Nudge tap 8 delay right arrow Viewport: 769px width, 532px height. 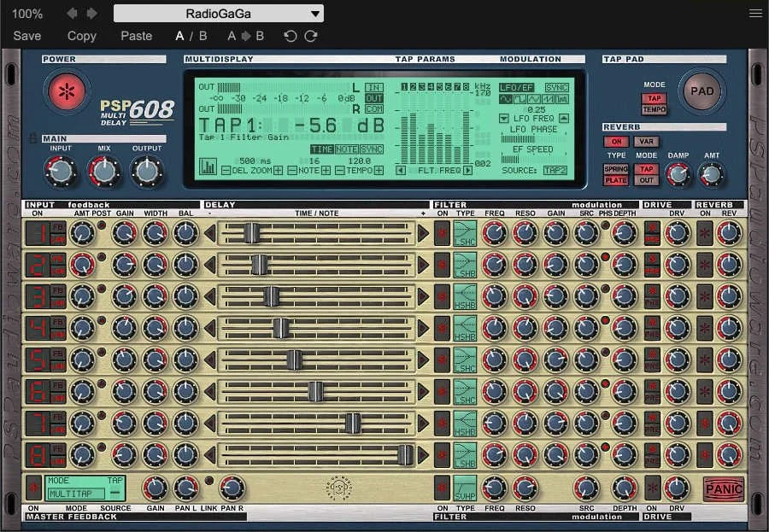coord(423,455)
